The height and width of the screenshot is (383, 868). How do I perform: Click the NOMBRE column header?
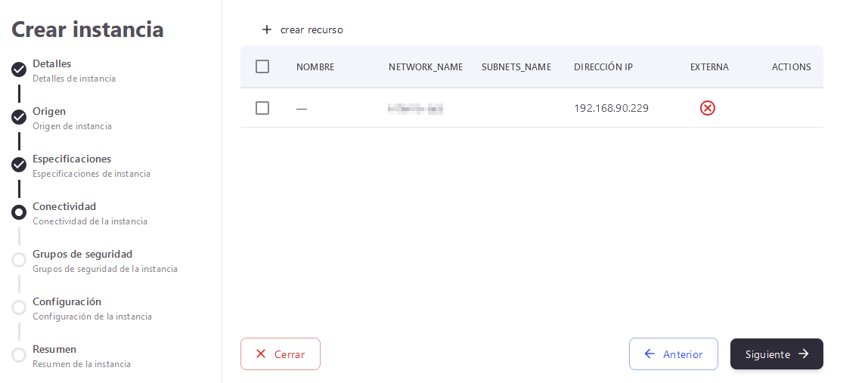[x=315, y=66]
